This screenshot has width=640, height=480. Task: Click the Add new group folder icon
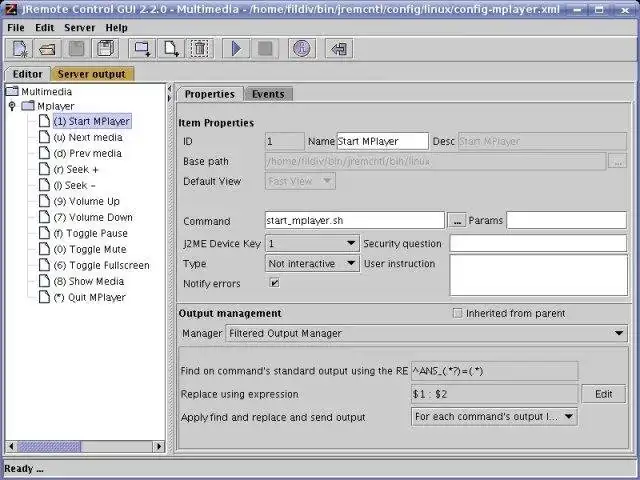tap(142, 49)
